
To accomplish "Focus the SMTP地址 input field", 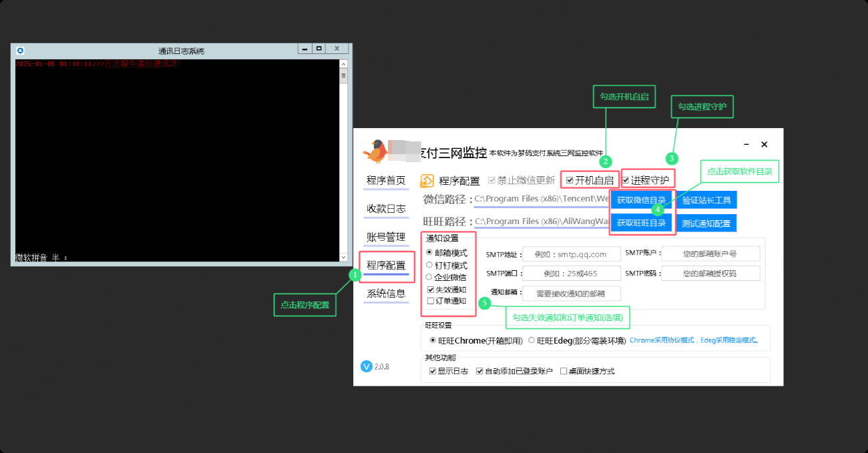I will 572,254.
